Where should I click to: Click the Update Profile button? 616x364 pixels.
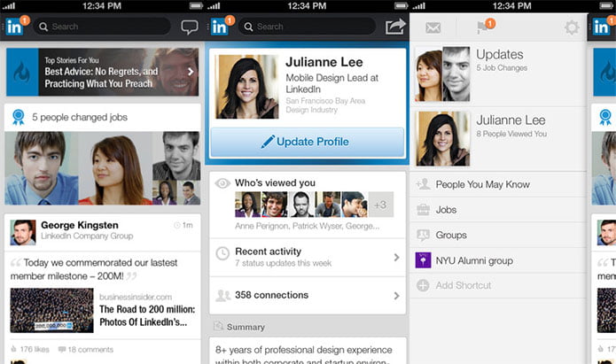(308, 142)
